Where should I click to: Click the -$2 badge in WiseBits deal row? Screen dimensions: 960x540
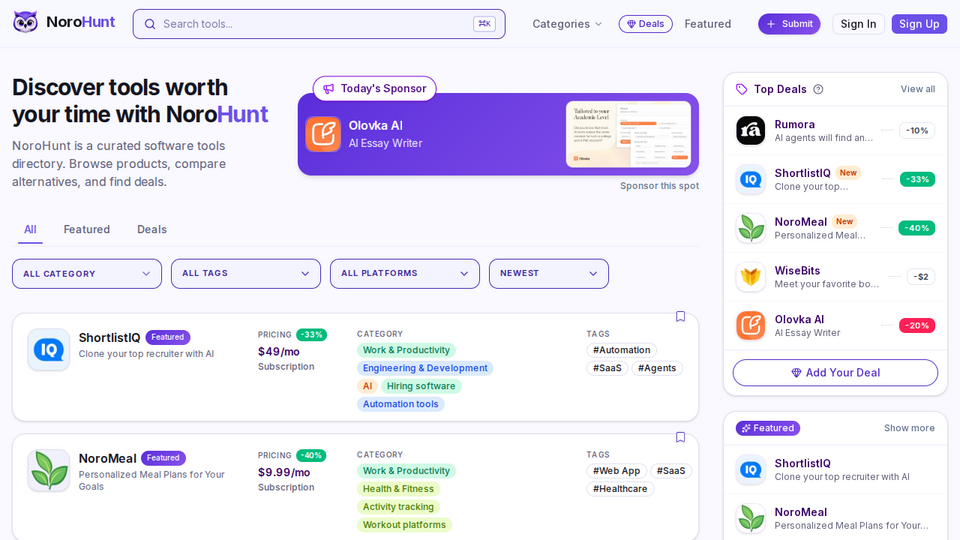921,277
